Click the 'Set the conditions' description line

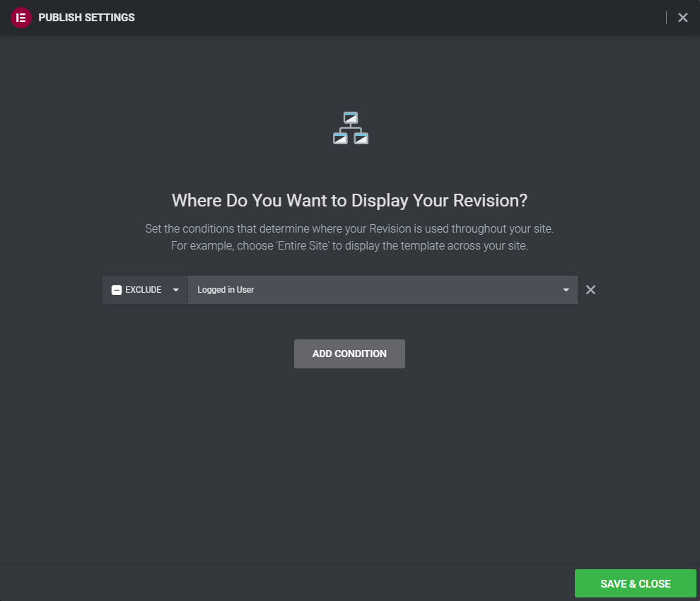pyautogui.click(x=349, y=228)
